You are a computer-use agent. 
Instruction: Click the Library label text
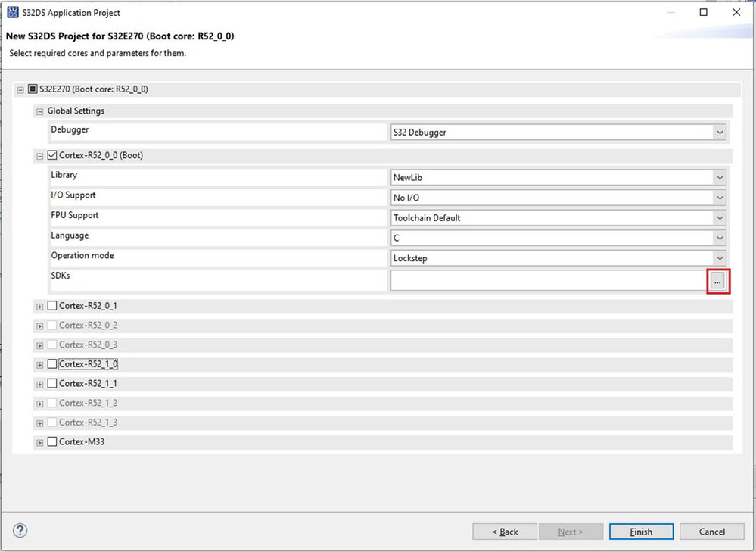pos(64,175)
